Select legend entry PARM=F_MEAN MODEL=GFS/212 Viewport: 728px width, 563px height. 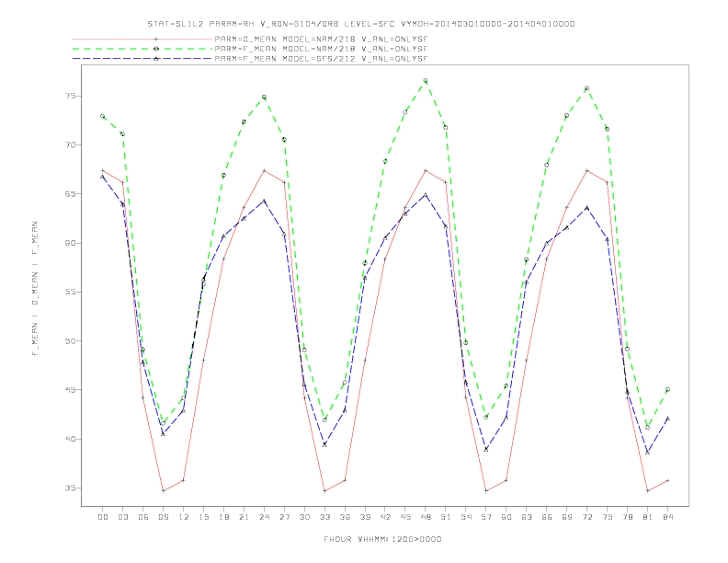click(x=321, y=59)
